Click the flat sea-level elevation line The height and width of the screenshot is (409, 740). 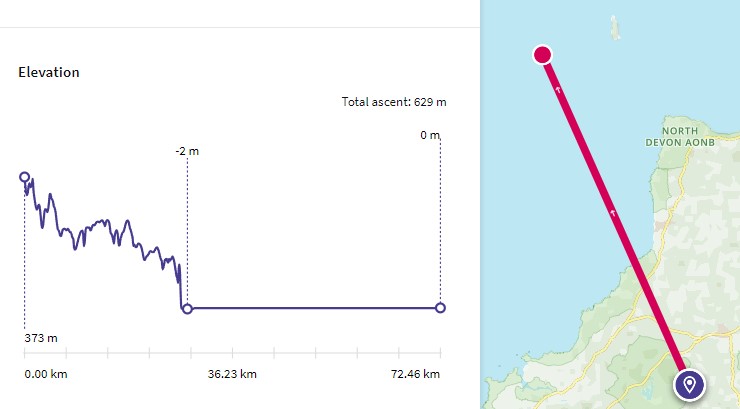(314, 308)
